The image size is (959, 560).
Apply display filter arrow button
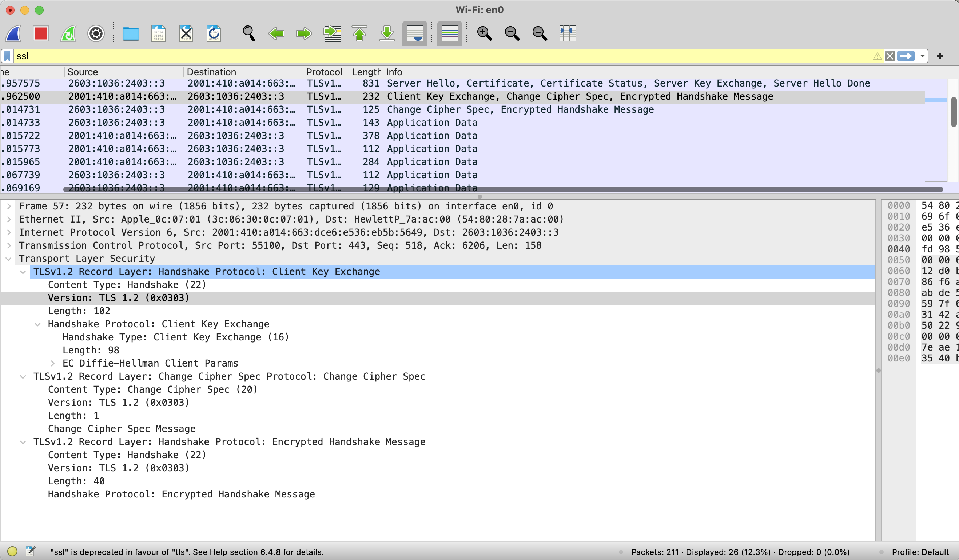[x=906, y=56]
